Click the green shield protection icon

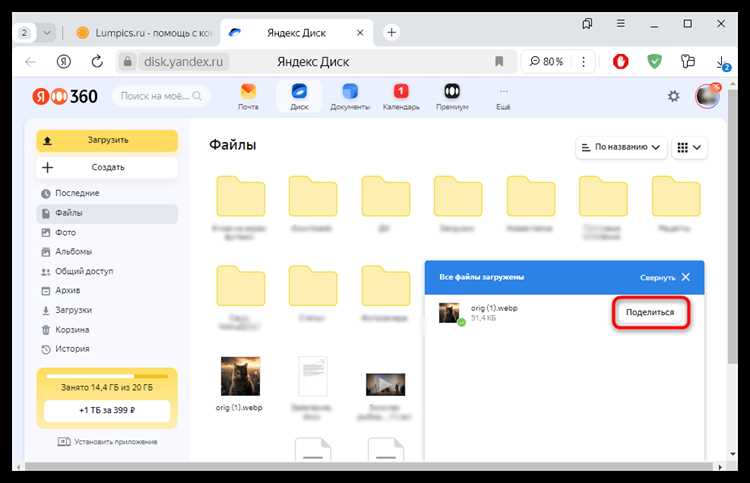pos(654,62)
